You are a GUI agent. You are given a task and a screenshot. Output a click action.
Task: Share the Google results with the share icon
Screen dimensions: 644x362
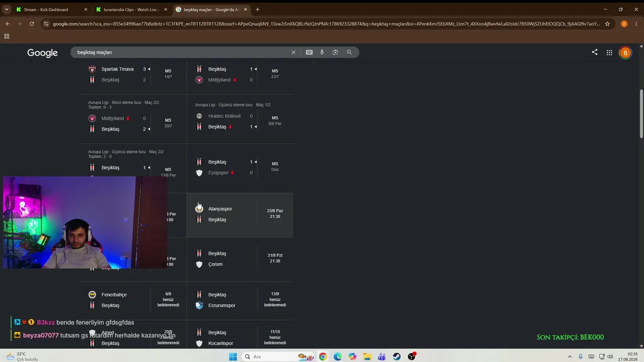[x=595, y=52]
